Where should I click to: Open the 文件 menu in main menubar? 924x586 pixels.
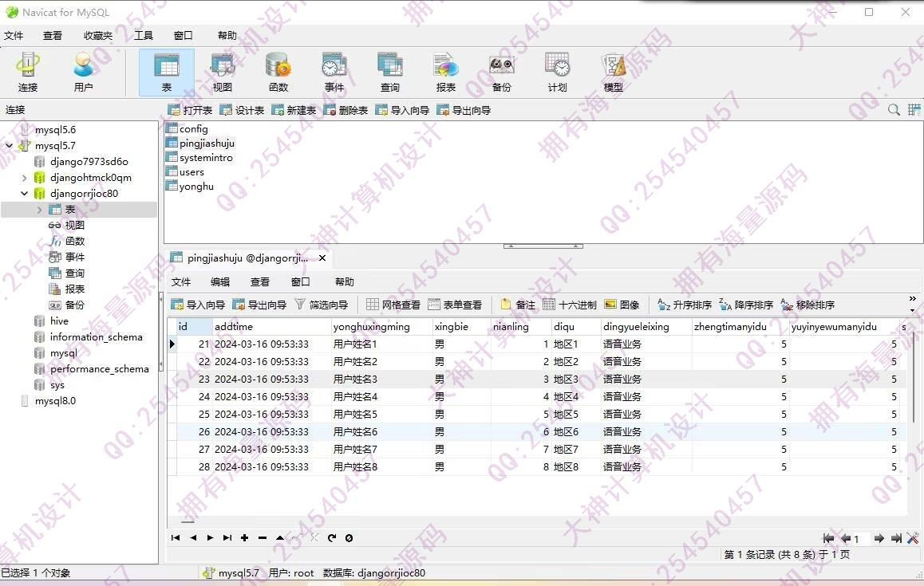coord(13,35)
